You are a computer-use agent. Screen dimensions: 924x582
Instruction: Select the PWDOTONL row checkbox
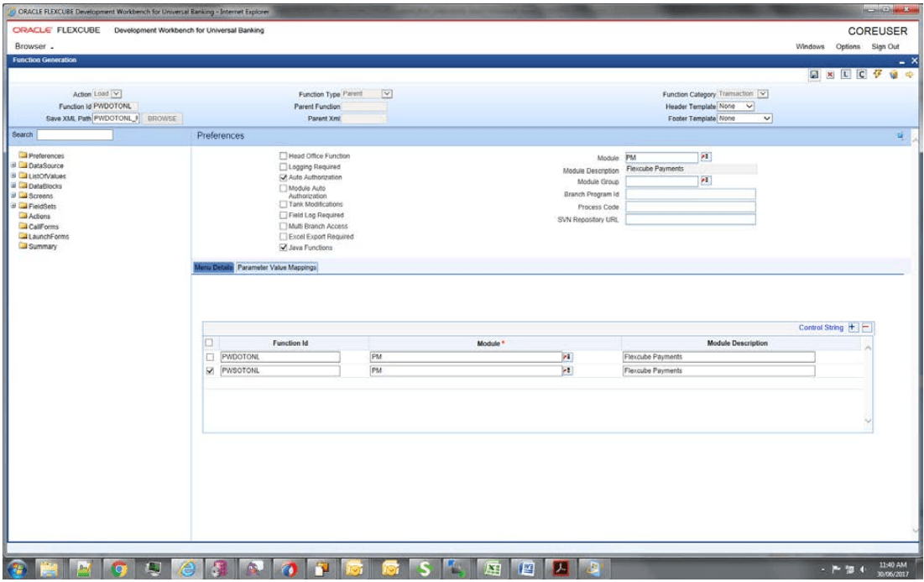click(210, 356)
